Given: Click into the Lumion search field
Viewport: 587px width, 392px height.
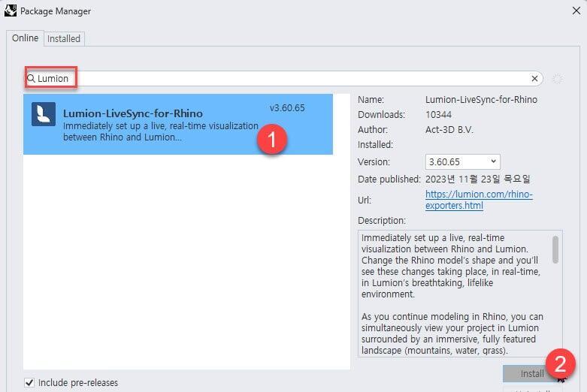Looking at the screenshot, I should click(285, 79).
